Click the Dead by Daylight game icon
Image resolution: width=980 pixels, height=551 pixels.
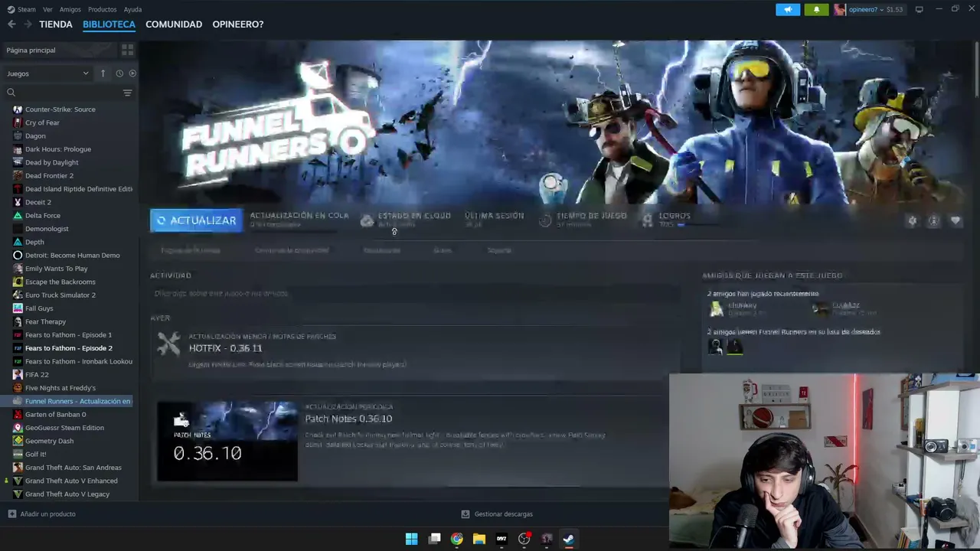point(18,162)
